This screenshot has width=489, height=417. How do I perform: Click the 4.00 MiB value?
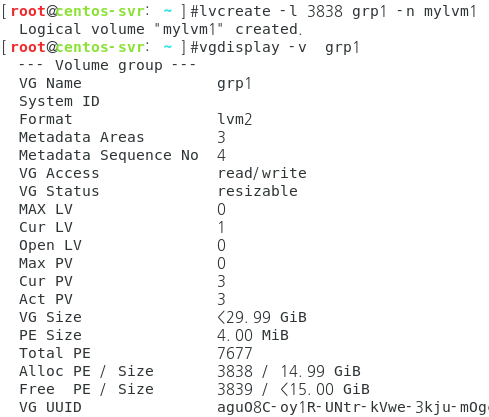point(253,335)
